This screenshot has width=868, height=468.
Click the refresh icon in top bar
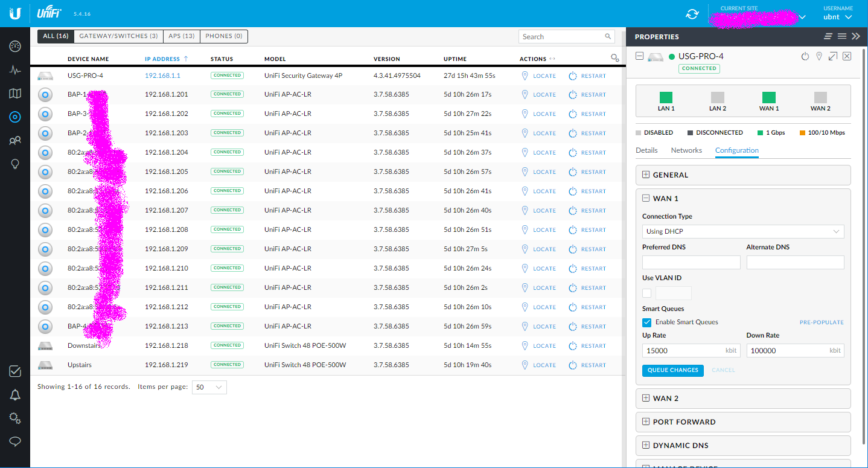(692, 14)
